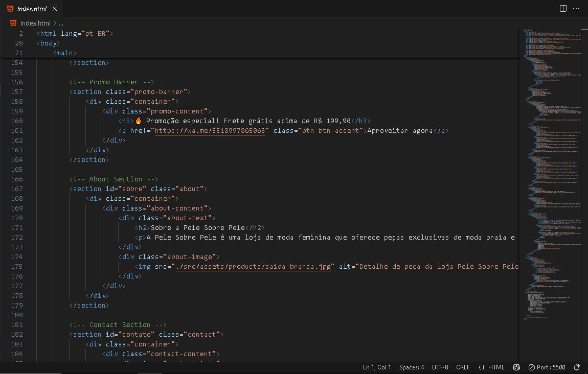Screen dimensions: 588x374
Task: Click closing section tag on line 164
Action: click(89, 159)
